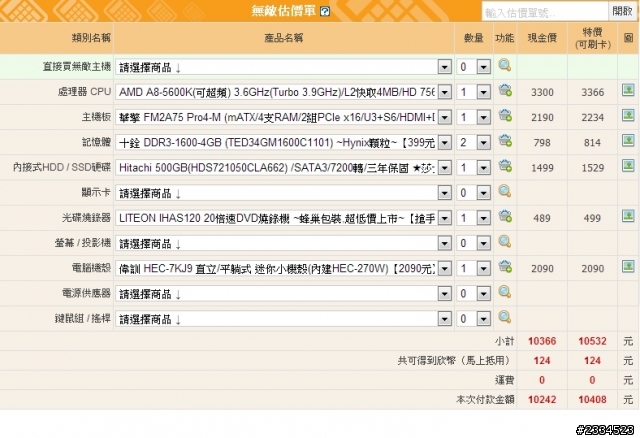Click basket icon in 處理器 CPU row
The width and height of the screenshot is (640, 438).
click(x=505, y=90)
